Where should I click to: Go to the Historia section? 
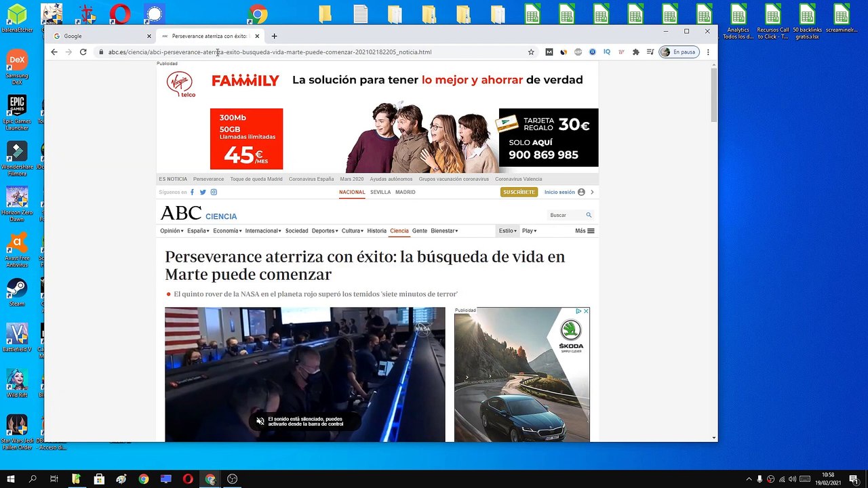(x=376, y=231)
